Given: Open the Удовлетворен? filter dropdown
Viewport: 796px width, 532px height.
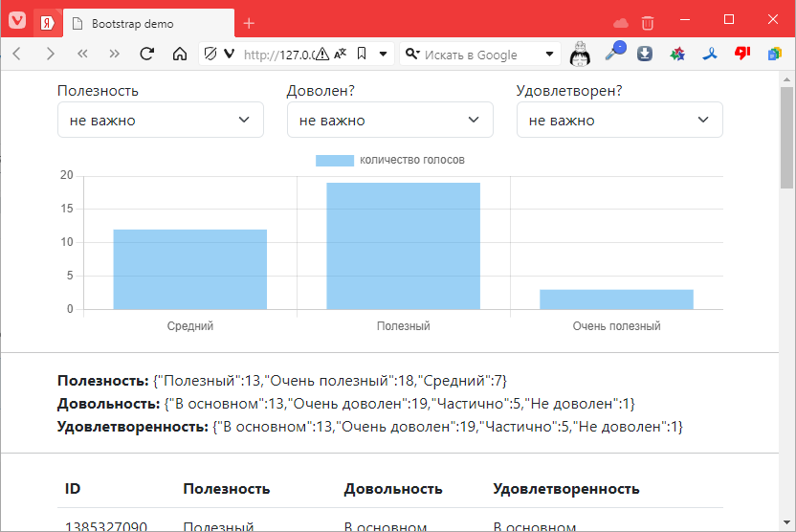Looking at the screenshot, I should 619,121.
